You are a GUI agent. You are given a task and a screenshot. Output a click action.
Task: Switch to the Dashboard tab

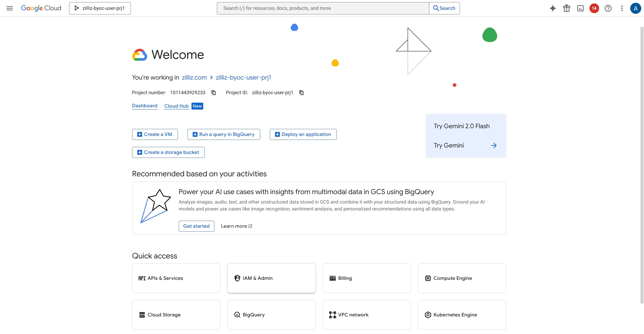tap(145, 106)
